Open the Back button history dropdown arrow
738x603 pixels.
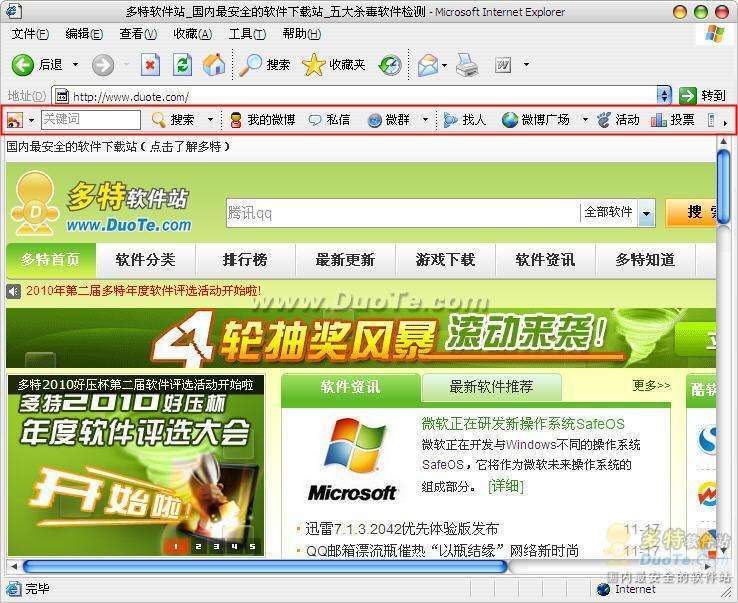[75, 64]
